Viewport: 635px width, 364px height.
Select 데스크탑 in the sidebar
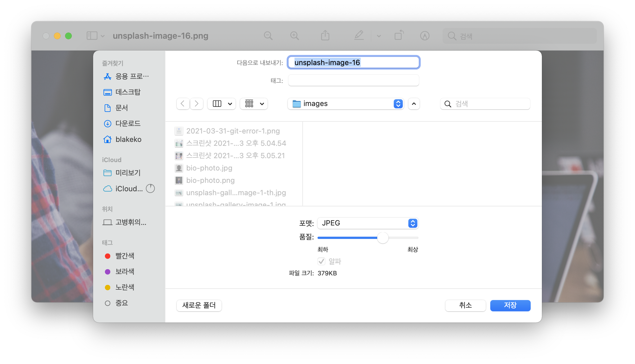pos(128,92)
